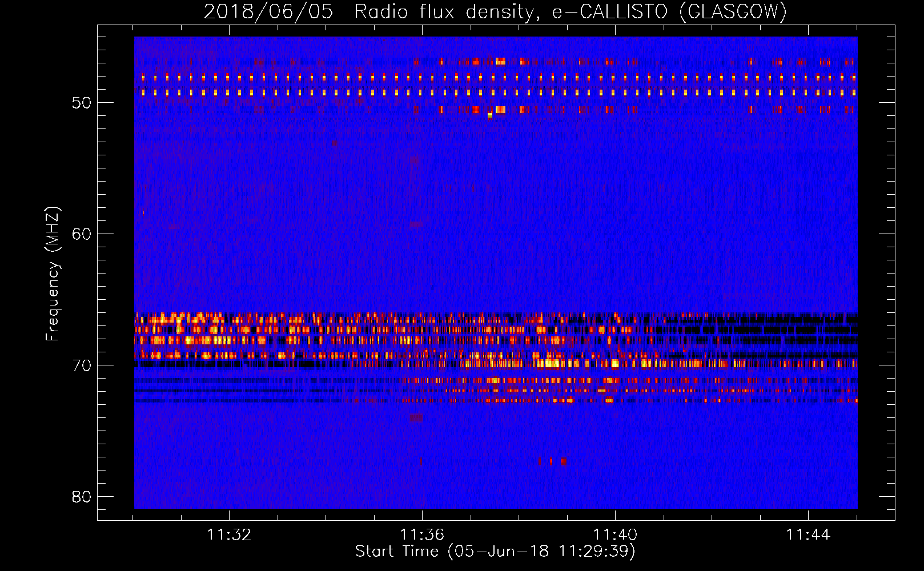The width and height of the screenshot is (924, 571).
Task: Click the 70 frequency tick label
Action: 81,365
